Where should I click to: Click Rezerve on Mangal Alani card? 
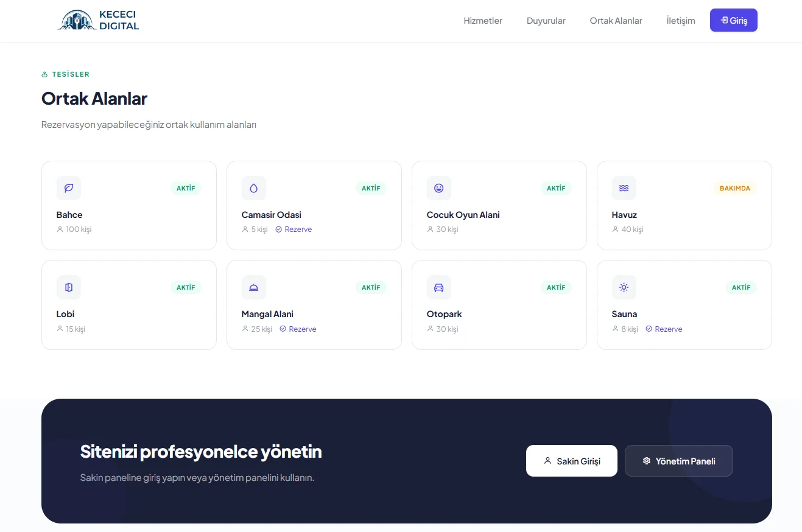[x=298, y=329]
